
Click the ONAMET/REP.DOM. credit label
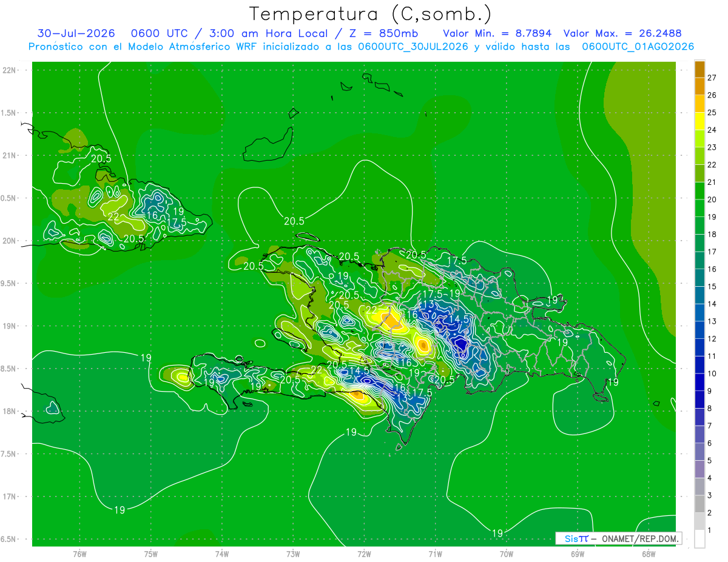pyautogui.click(x=639, y=538)
